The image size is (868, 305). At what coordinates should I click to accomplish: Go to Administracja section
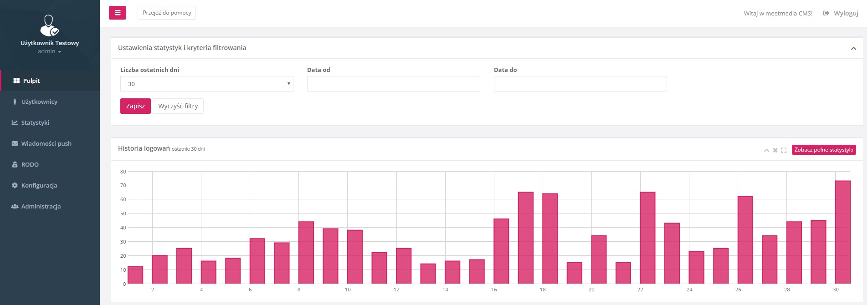41,206
